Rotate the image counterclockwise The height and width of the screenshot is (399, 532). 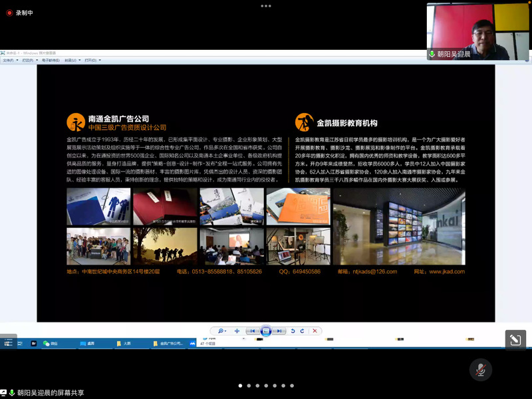point(293,331)
